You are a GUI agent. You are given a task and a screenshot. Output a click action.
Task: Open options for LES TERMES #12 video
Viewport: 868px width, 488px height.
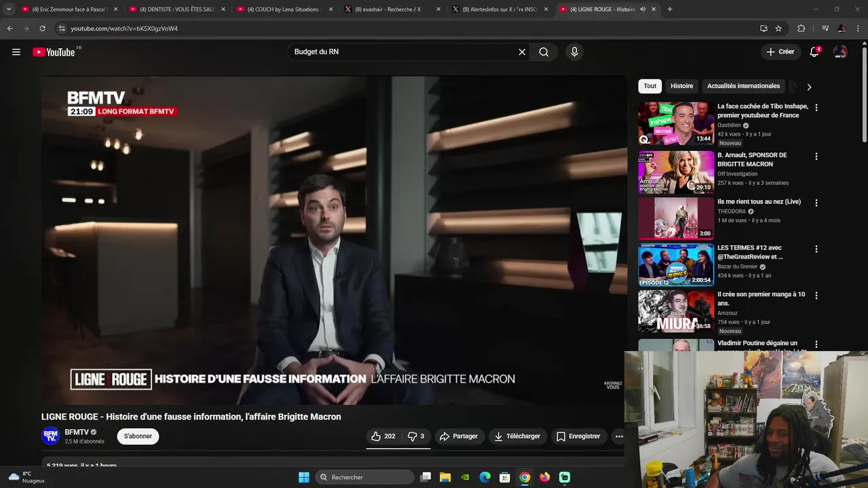click(816, 249)
